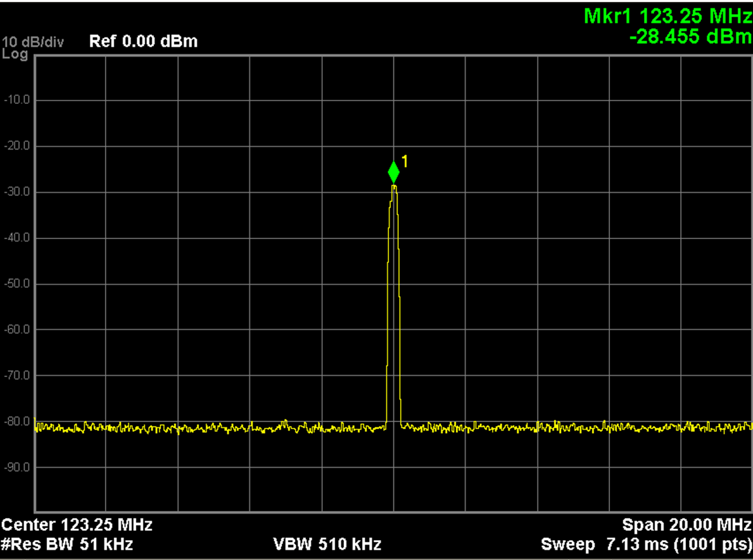This screenshot has width=753, height=560.
Task: Select the VBW 510 kHz setting
Action: point(327,545)
